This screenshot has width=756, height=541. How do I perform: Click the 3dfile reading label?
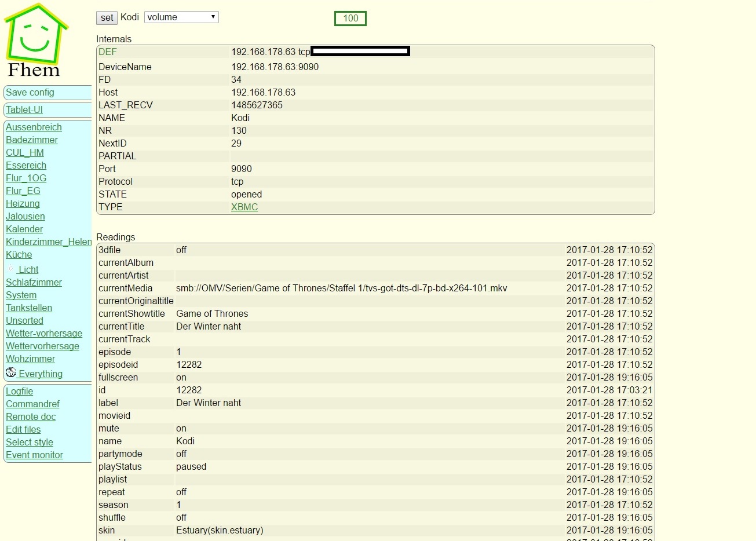click(x=109, y=250)
